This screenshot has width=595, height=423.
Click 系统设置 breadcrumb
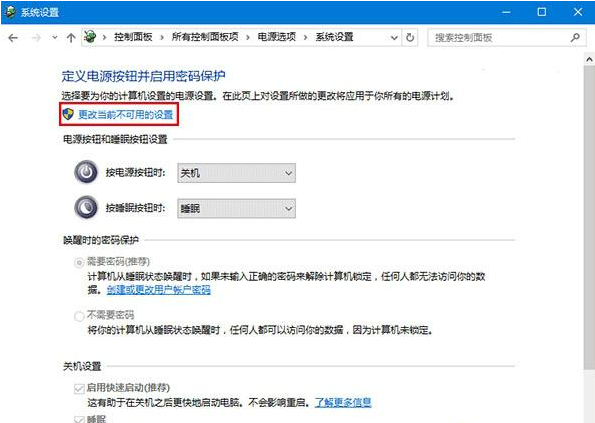[334, 37]
